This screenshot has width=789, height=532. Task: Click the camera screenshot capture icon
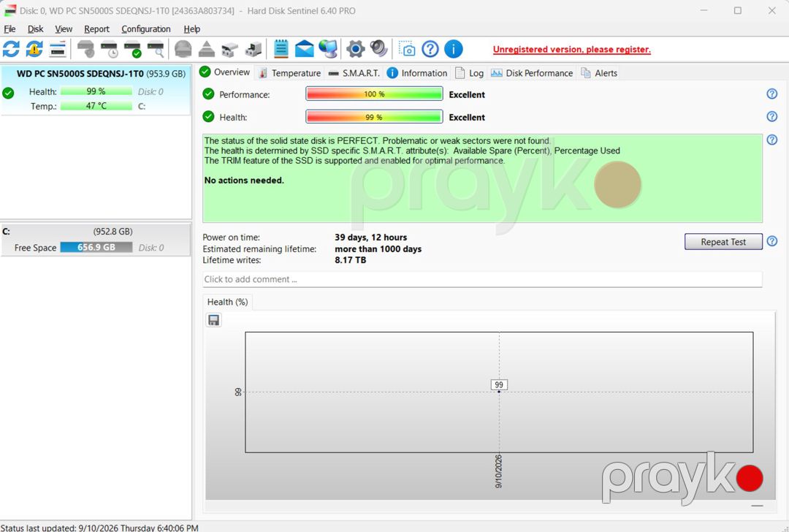click(407, 49)
